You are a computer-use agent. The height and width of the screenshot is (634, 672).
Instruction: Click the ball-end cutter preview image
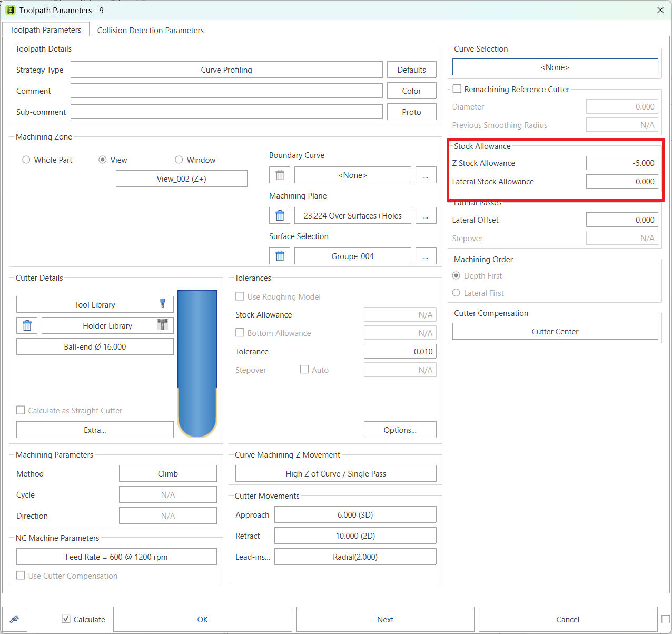(x=197, y=363)
